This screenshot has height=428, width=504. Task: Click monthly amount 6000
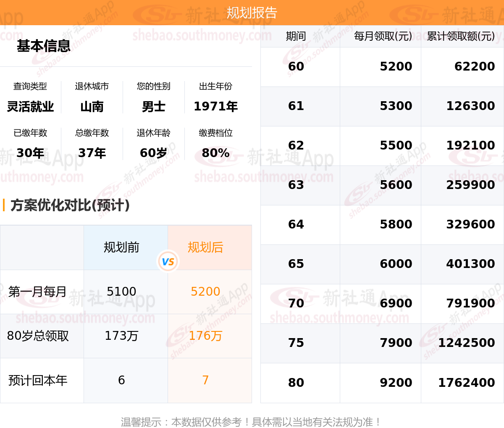point(396,264)
